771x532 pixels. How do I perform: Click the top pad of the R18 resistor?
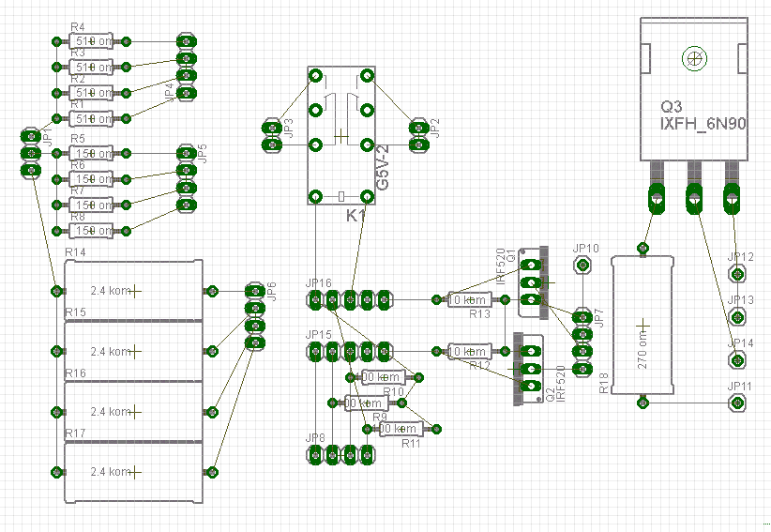642,248
